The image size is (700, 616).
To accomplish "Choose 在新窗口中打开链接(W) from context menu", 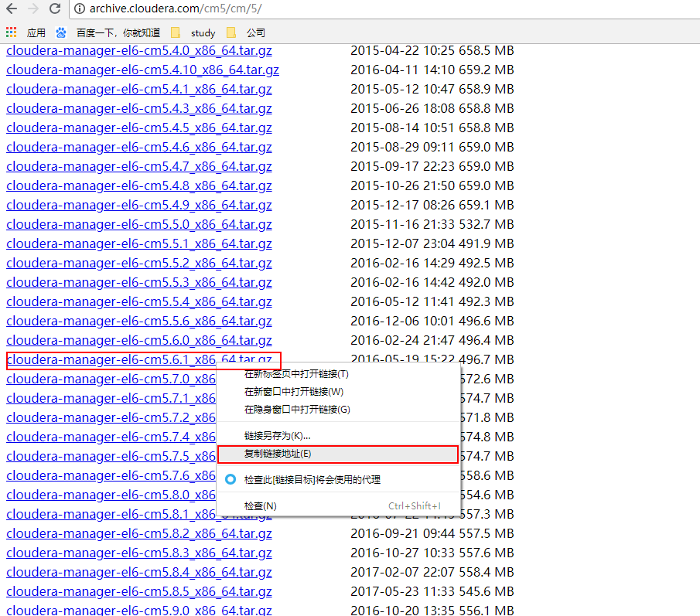I will point(338,392).
